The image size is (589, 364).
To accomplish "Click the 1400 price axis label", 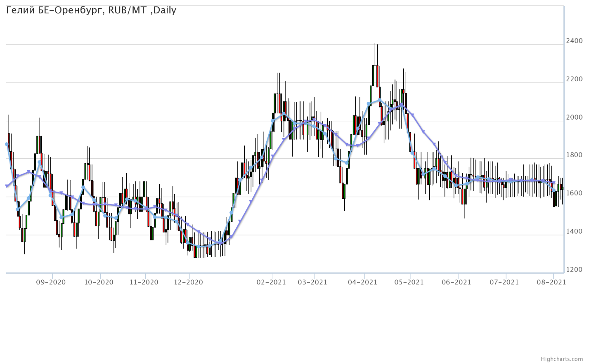I will coord(575,232).
